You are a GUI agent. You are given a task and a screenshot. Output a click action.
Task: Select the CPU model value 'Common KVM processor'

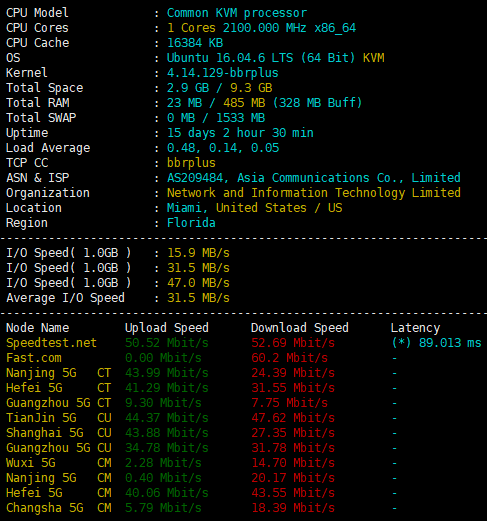237,13
